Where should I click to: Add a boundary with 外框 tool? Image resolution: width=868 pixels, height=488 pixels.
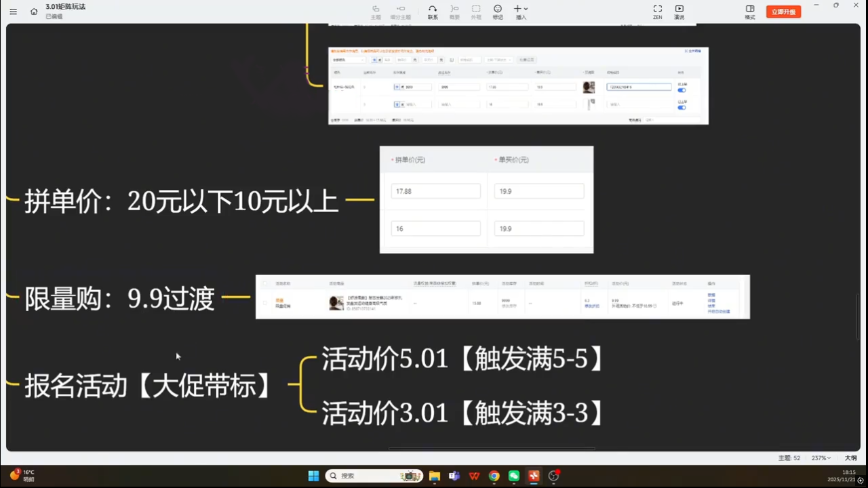click(476, 12)
